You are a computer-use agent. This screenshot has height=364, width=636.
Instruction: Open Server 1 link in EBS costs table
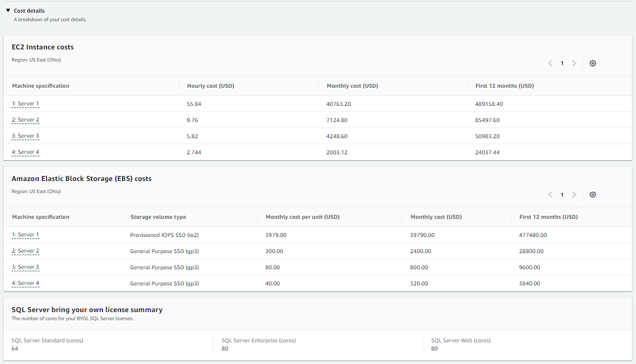(x=25, y=235)
